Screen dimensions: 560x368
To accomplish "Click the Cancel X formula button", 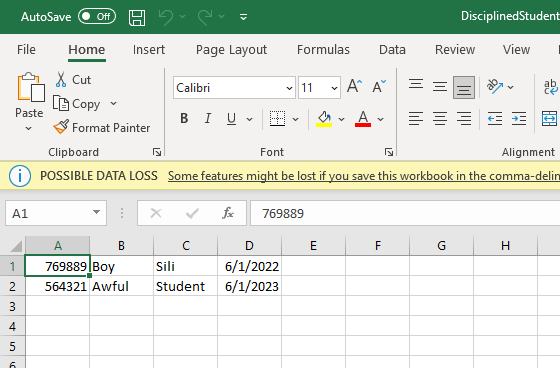I will tap(156, 213).
